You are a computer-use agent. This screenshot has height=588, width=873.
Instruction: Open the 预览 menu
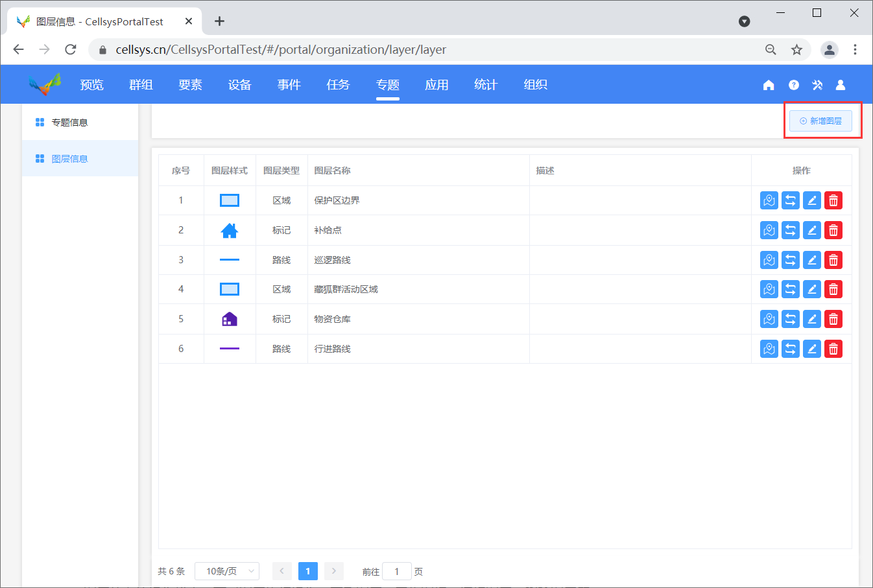(91, 85)
